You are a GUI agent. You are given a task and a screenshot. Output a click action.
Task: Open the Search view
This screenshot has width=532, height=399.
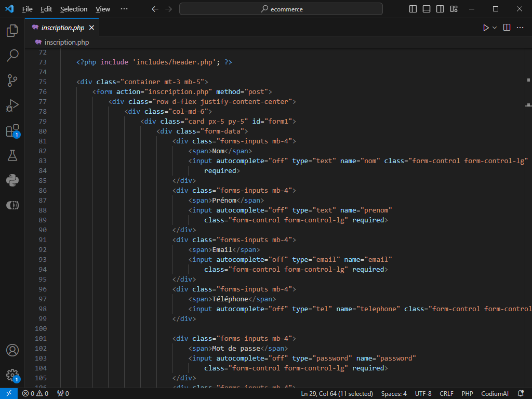point(12,56)
